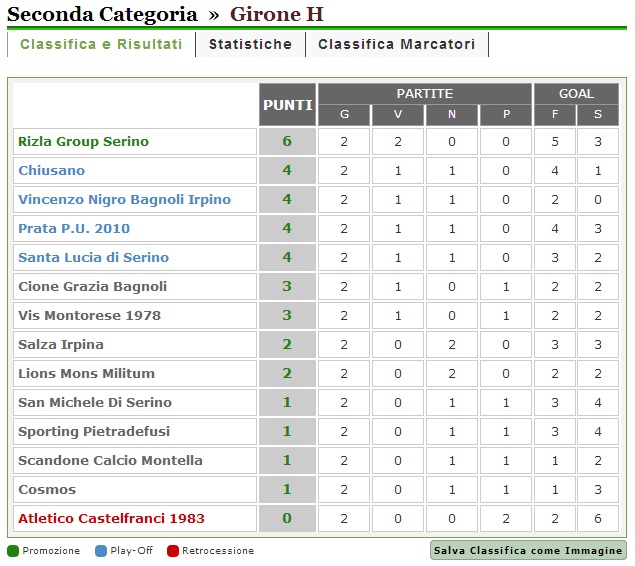Image resolution: width=635 pixels, height=566 pixels.
Task: Select Salza Irpina in standings
Action: click(61, 345)
